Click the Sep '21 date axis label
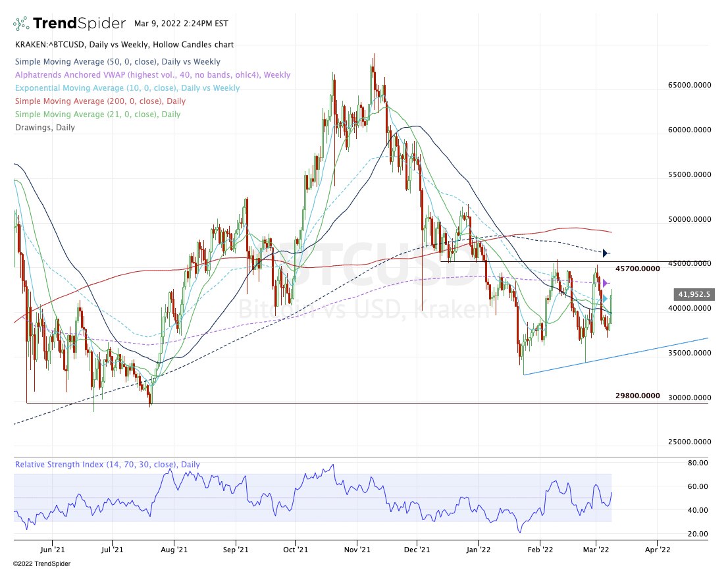Image resolution: width=728 pixels, height=570 pixels. [236, 550]
